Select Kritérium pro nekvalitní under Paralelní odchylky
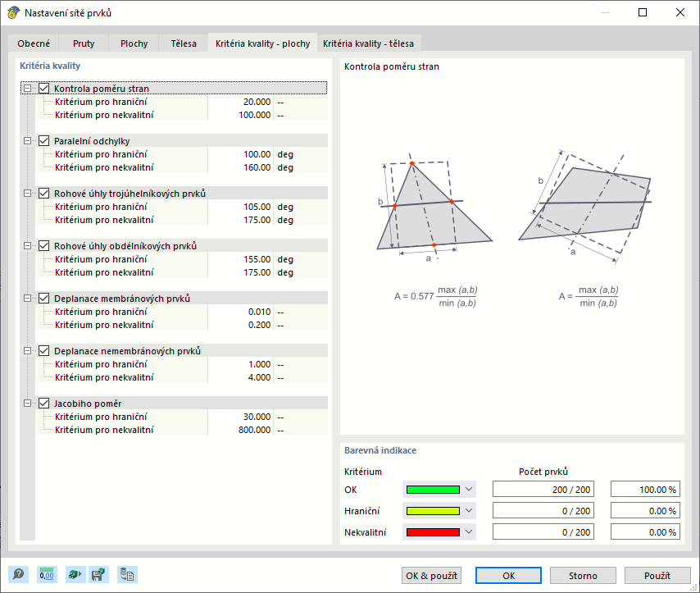Image resolution: width=700 pixels, height=593 pixels. (x=104, y=167)
